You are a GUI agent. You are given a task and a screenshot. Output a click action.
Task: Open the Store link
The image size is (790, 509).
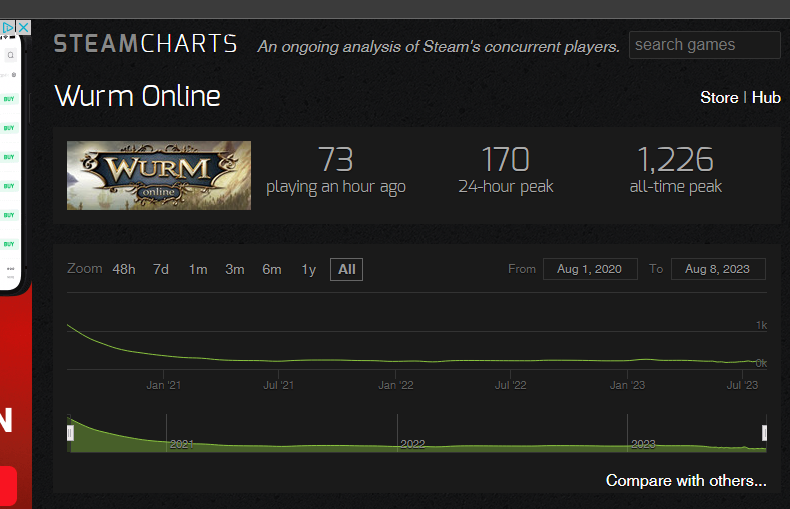(719, 97)
